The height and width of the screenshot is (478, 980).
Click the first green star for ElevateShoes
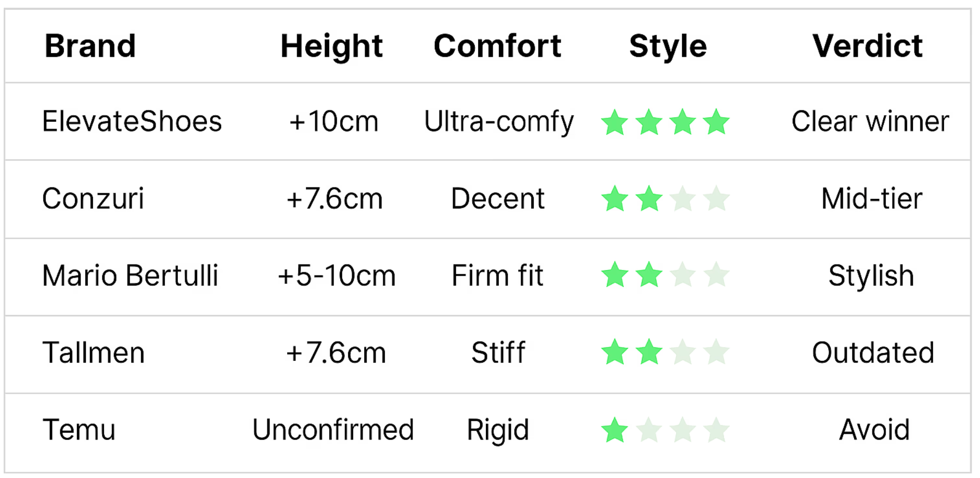coord(615,123)
